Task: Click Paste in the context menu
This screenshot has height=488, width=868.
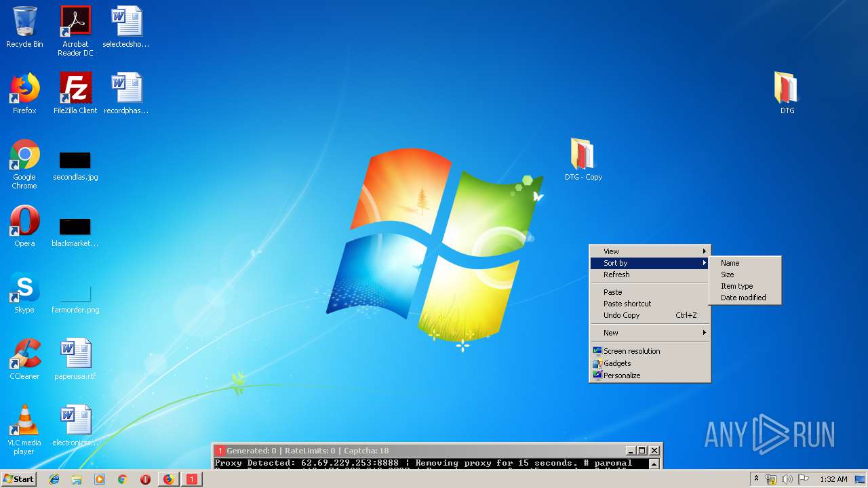Action: [650, 292]
